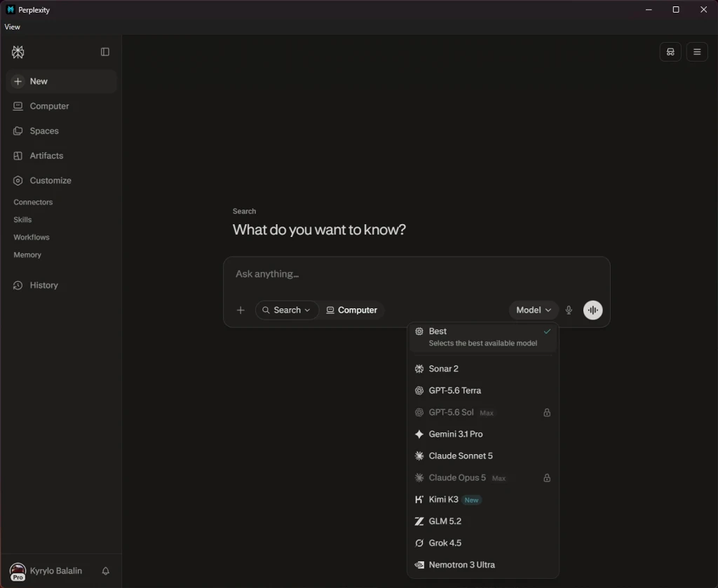Start voice mode with the waveform button
Screen dimensions: 718x588
593,310
